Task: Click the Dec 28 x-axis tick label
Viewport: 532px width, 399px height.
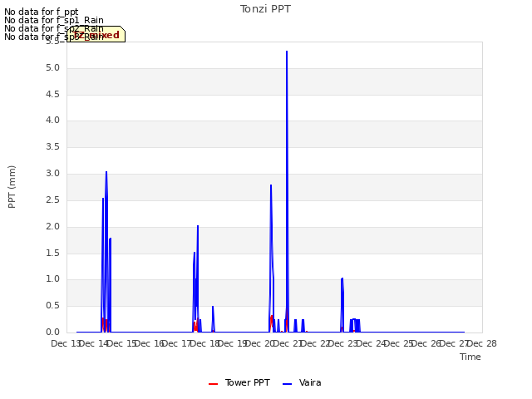Action: pos(482,344)
